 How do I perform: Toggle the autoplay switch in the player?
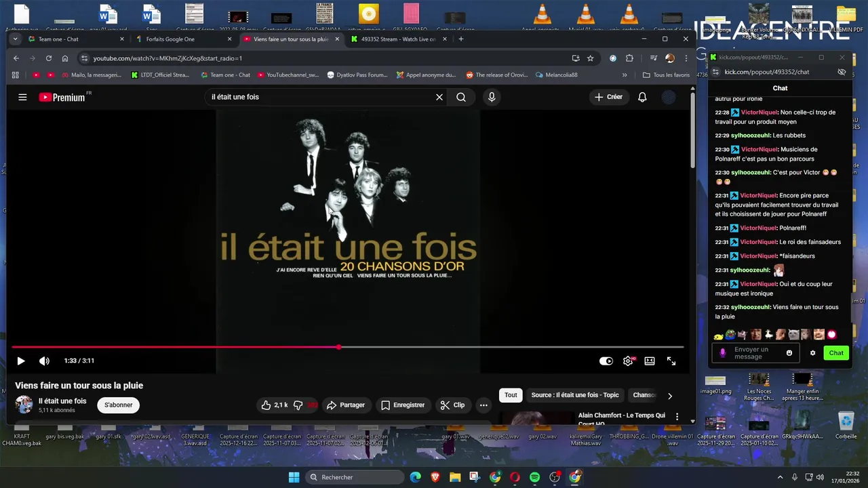(x=606, y=361)
